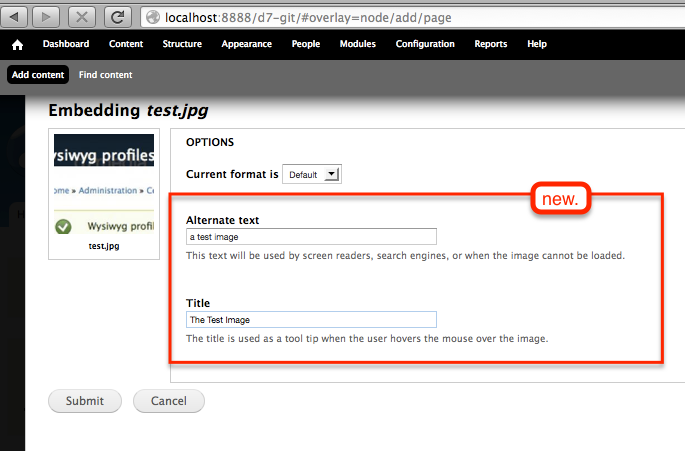Screen dimensions: 685x451
Task: Click the browser URL address field
Action: [413, 17]
